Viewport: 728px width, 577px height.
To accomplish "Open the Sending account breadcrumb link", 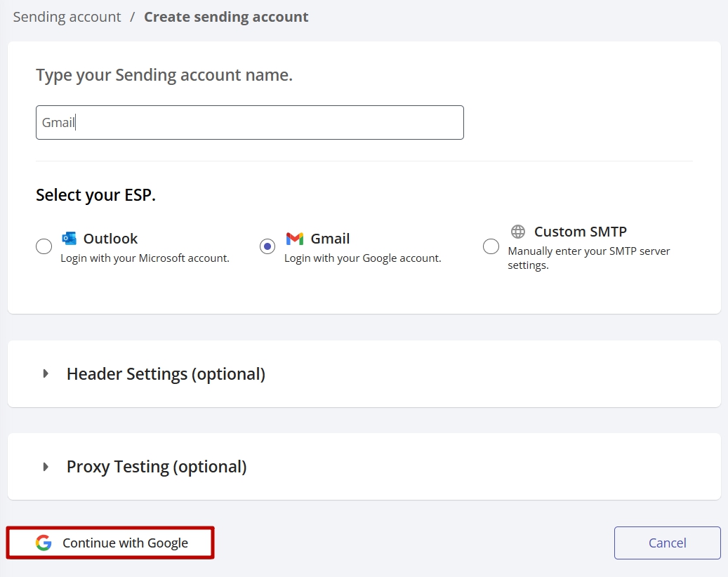I will point(67,17).
